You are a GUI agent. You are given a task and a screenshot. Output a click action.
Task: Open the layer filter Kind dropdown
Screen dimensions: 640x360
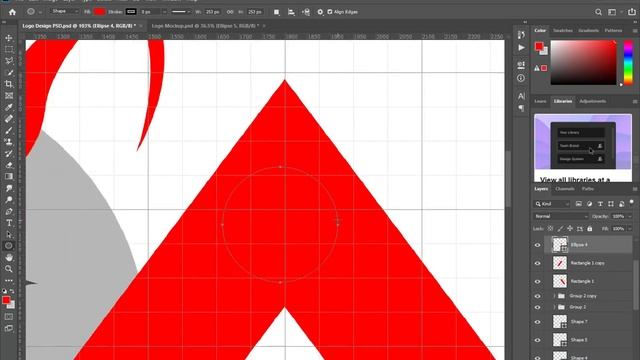pos(552,204)
